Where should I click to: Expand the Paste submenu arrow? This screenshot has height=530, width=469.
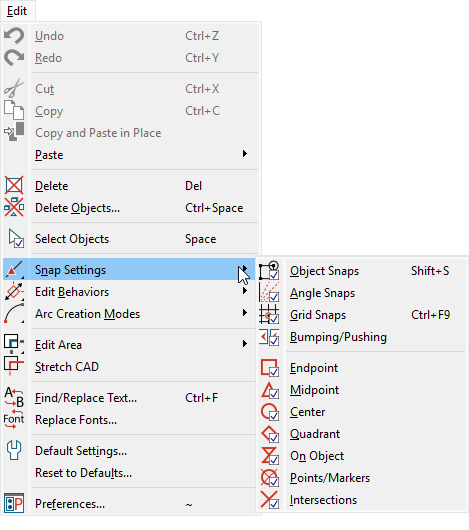click(x=245, y=154)
